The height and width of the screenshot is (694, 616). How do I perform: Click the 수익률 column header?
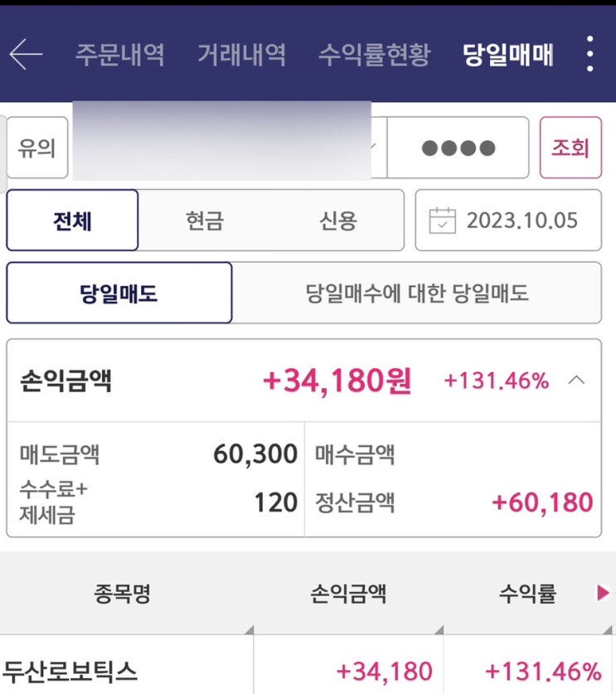(x=527, y=593)
